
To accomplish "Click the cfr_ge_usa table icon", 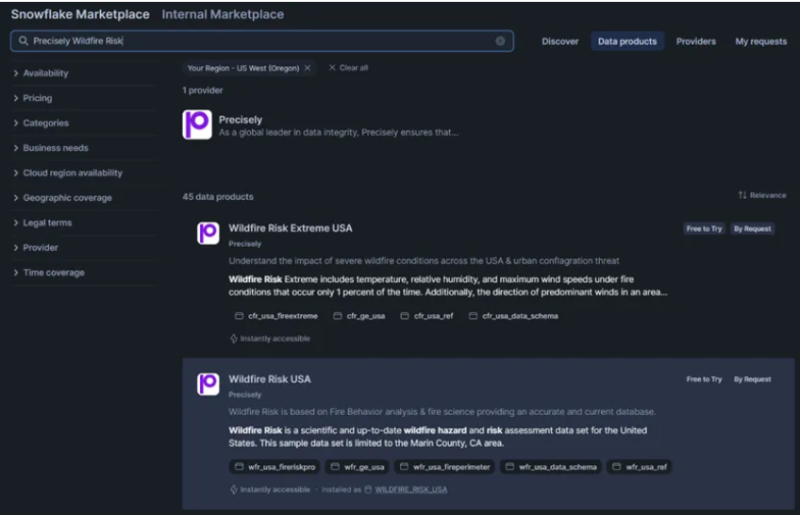I will pyautogui.click(x=337, y=316).
